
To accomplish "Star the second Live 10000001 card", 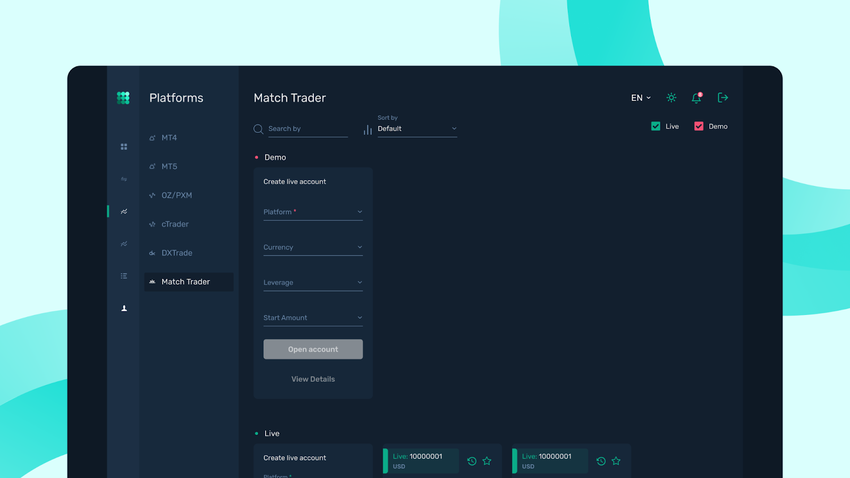I will [616, 461].
